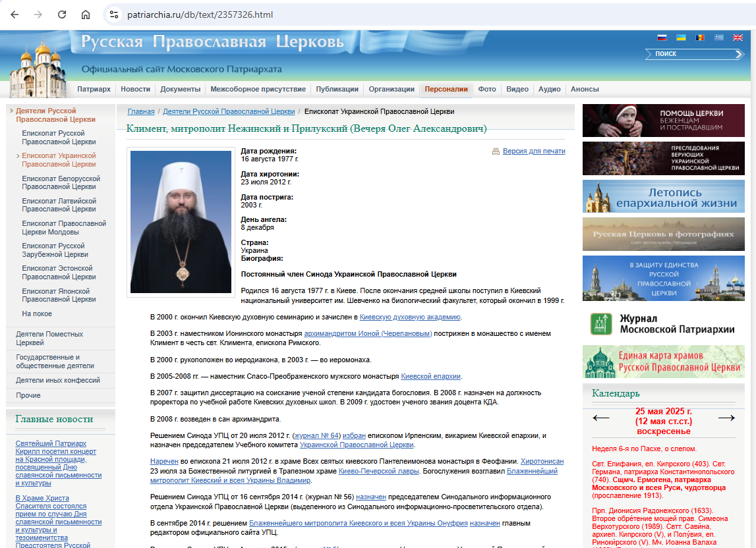
Task: Open Журнал Московской Патриархии banner
Action: tap(664, 324)
